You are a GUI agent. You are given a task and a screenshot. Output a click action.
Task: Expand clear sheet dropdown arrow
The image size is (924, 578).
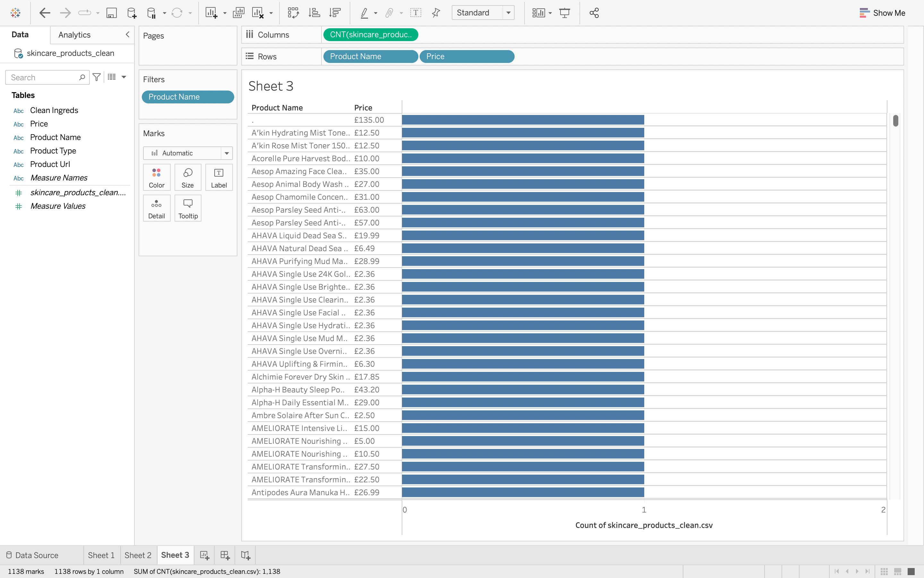pyautogui.click(x=271, y=13)
